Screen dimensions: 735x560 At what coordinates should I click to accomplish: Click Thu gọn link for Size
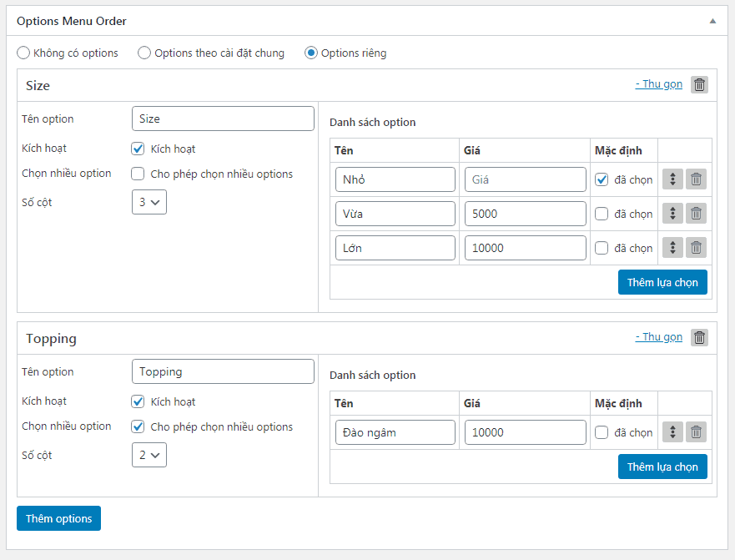[x=658, y=84]
